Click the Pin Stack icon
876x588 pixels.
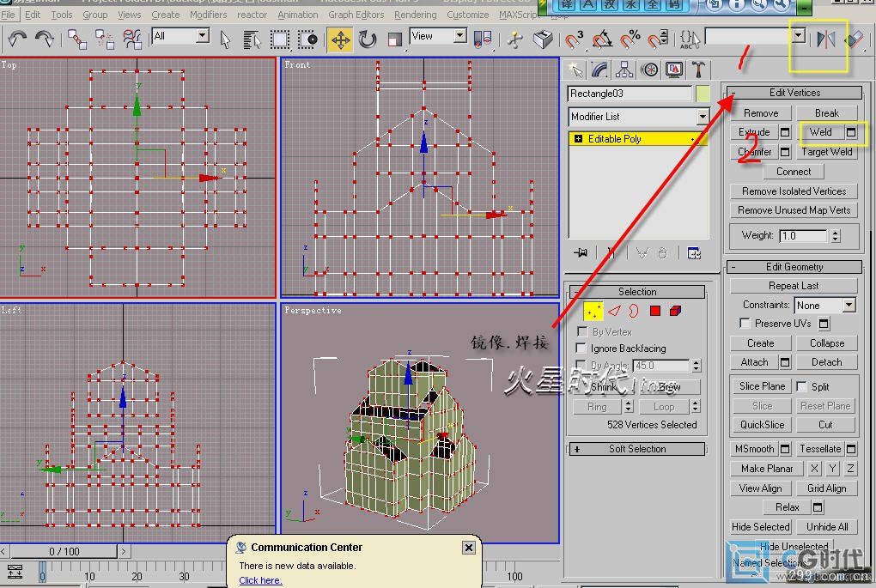581,253
